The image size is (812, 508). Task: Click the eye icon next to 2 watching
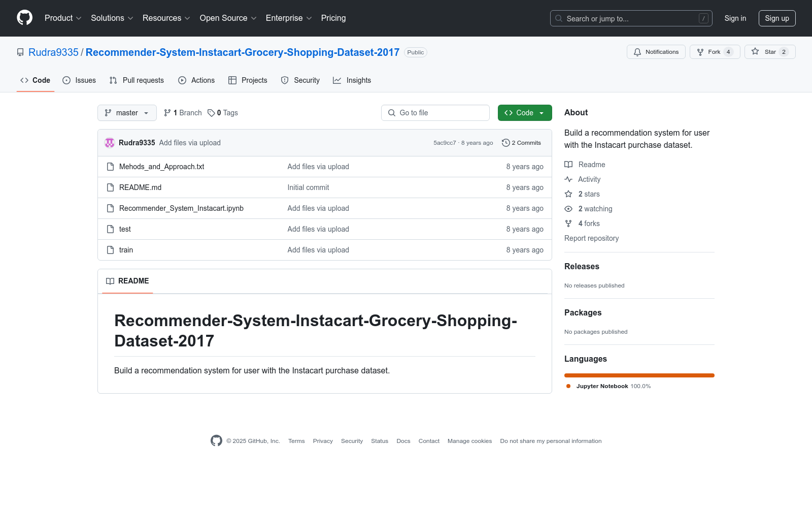pos(568,209)
